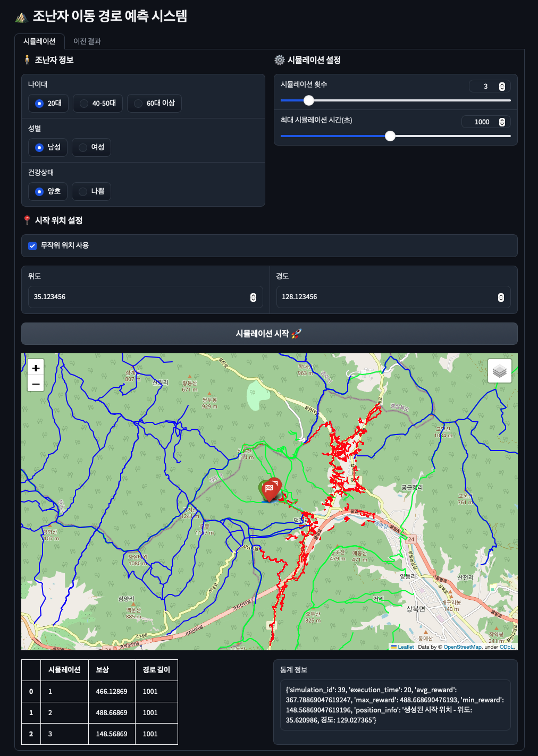Select 나쁨 health status radio option
The image size is (538, 756).
pyautogui.click(x=91, y=191)
